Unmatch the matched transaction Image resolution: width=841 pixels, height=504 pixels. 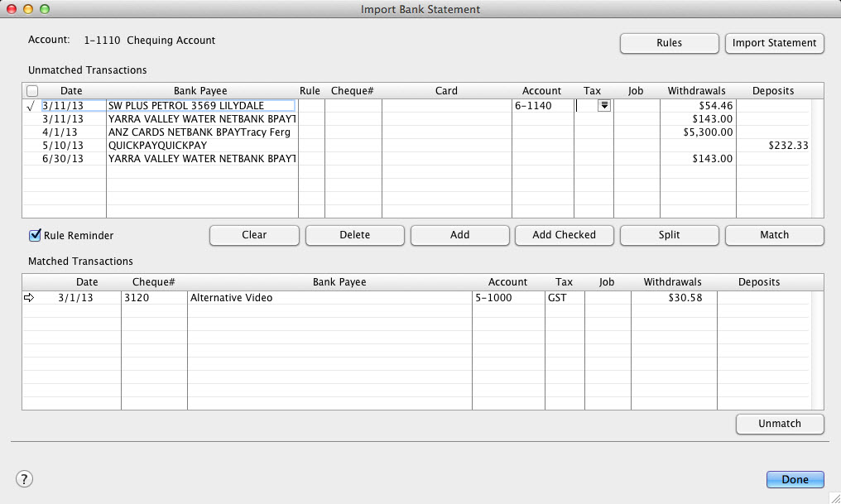click(x=780, y=424)
